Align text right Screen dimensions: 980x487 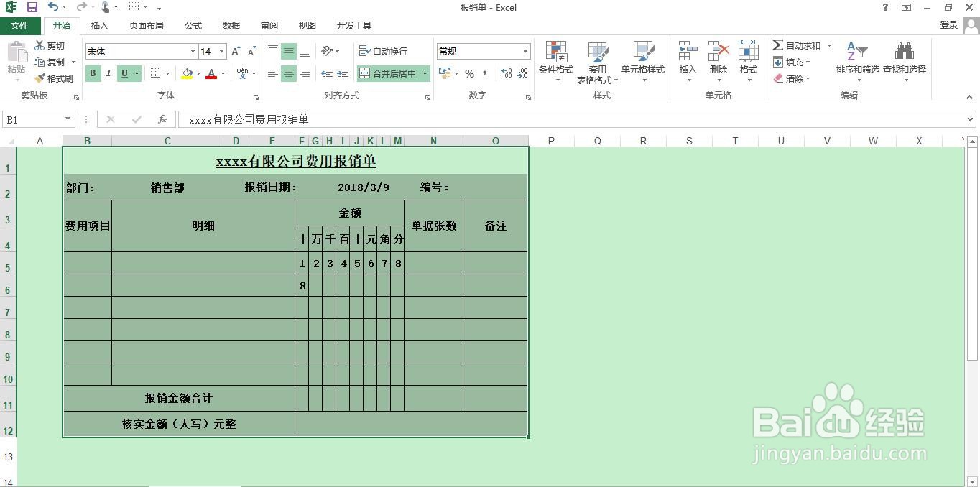[x=305, y=73]
